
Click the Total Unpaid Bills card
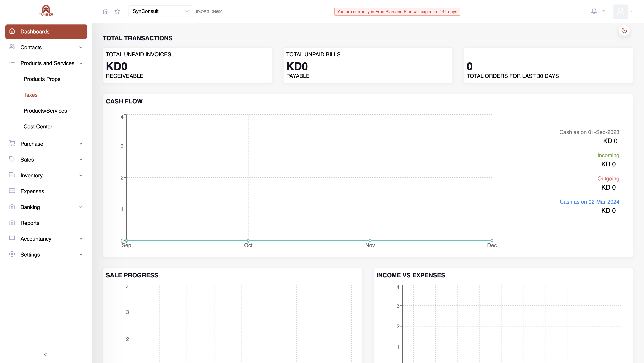coord(368,65)
